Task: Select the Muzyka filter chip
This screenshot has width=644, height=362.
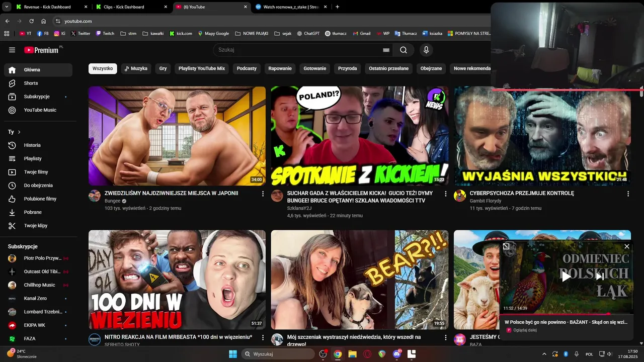Action: [x=136, y=68]
